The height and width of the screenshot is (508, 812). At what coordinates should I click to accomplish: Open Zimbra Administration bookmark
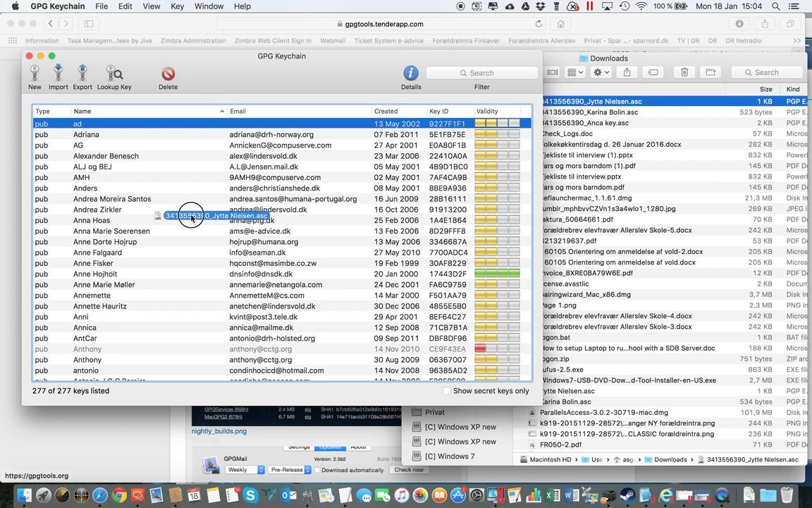tap(193, 40)
